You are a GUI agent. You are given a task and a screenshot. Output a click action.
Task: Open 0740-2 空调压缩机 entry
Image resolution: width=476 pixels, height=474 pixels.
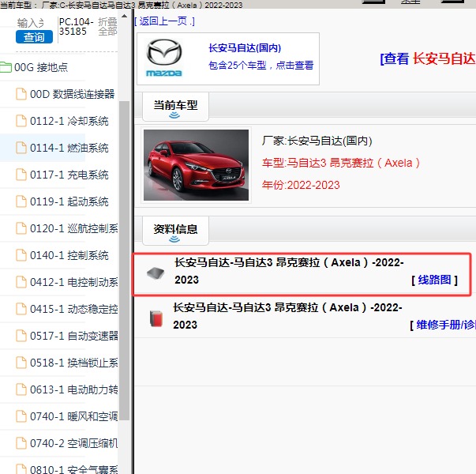click(x=73, y=443)
